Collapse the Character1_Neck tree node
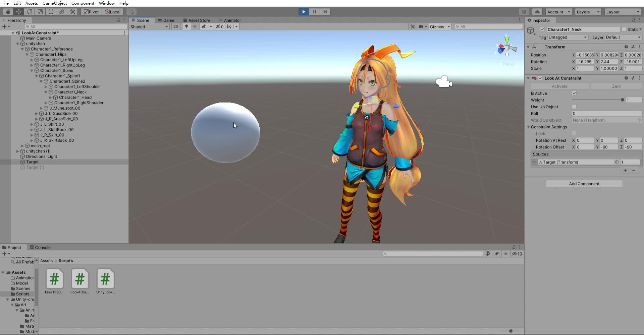Viewport: 644px width, 335px height. pyautogui.click(x=46, y=92)
